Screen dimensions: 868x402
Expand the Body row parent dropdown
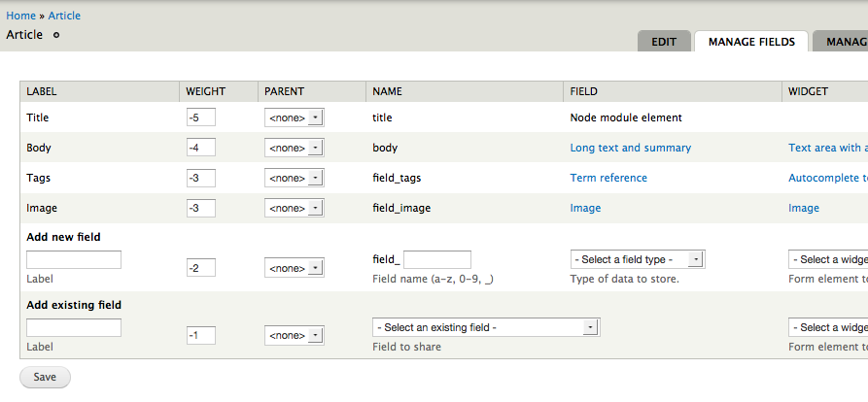tap(294, 149)
